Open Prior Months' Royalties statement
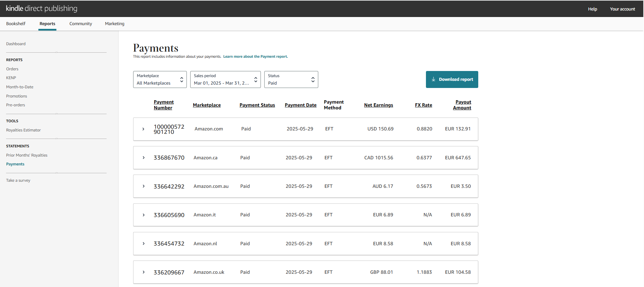The height and width of the screenshot is (287, 644). [27, 155]
